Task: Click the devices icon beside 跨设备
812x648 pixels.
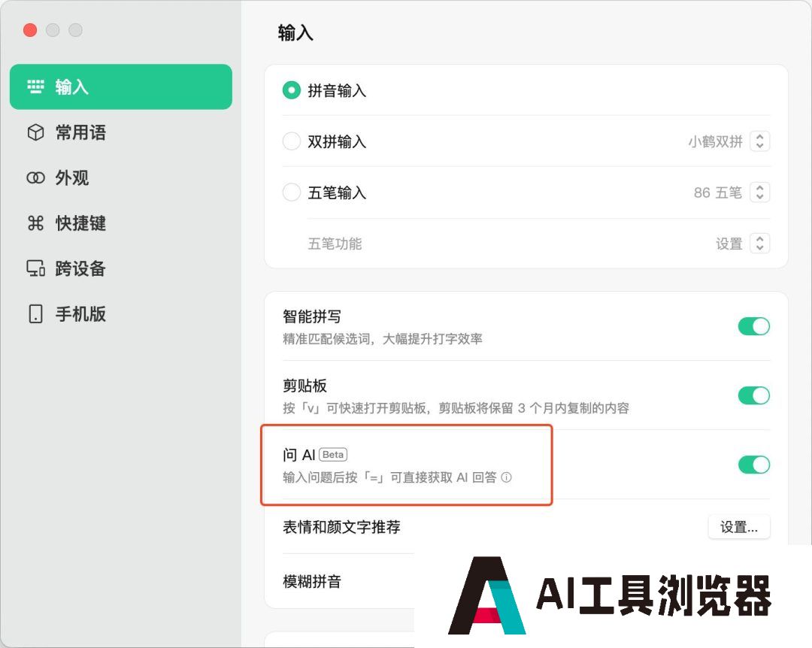Action: 35,268
